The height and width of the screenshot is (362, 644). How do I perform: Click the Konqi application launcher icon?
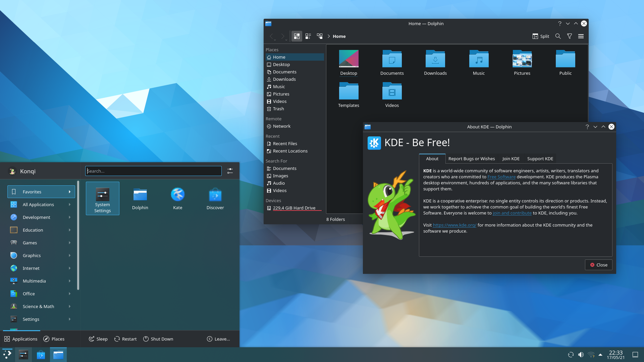[12, 171]
